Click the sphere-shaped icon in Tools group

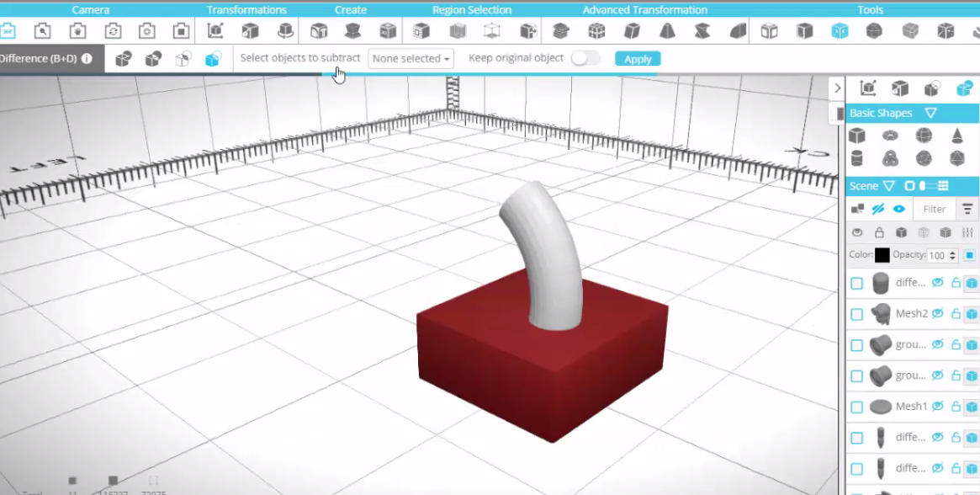(874, 30)
